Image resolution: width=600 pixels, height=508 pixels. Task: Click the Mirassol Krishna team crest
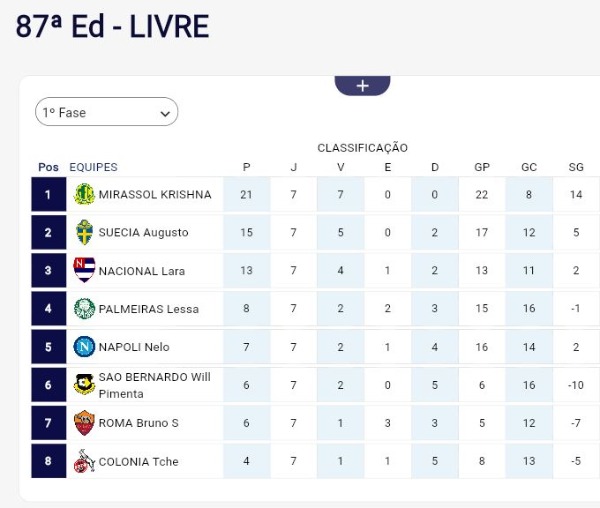tap(85, 195)
